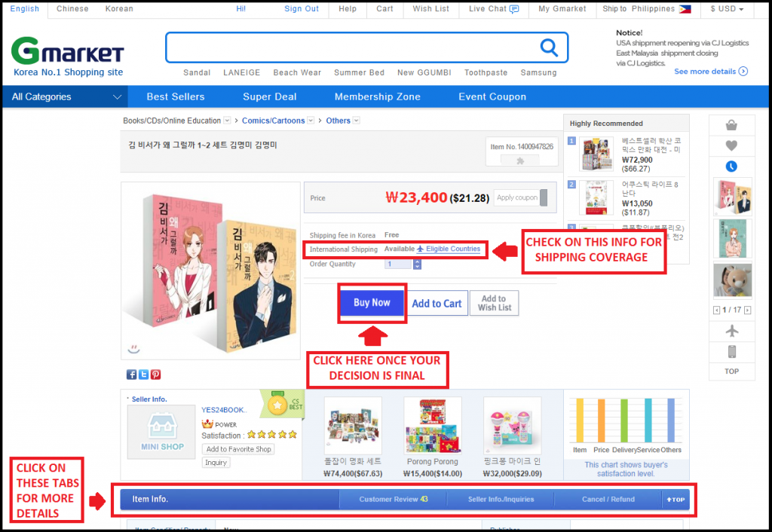The width and height of the screenshot is (772, 532).
Task: Open Membership Zone menu
Action: [378, 96]
